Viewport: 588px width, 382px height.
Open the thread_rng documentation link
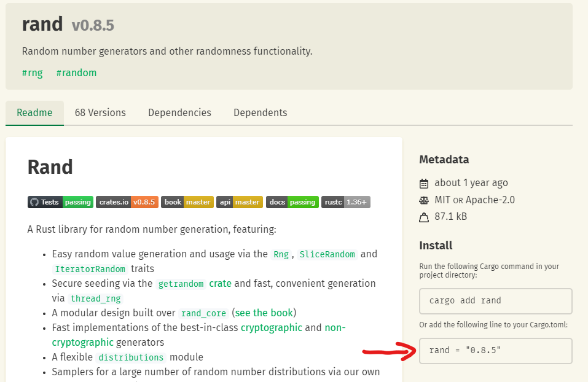tap(96, 298)
